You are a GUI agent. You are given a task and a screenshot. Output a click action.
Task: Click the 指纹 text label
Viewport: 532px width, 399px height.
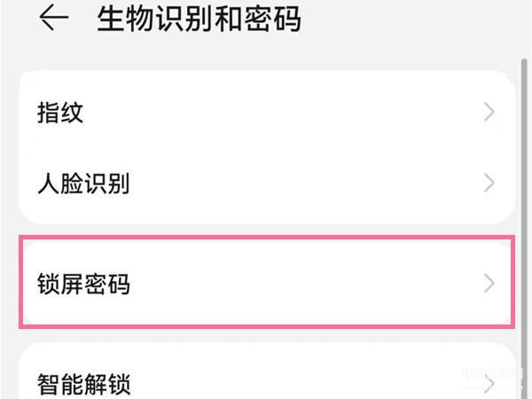click(x=60, y=113)
